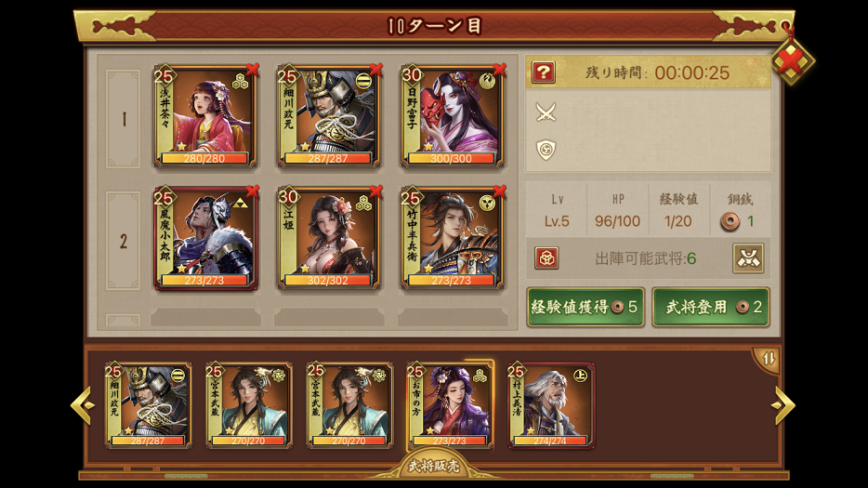Click the crossed swords attack icon
Screen dimensions: 868x488
[546, 112]
